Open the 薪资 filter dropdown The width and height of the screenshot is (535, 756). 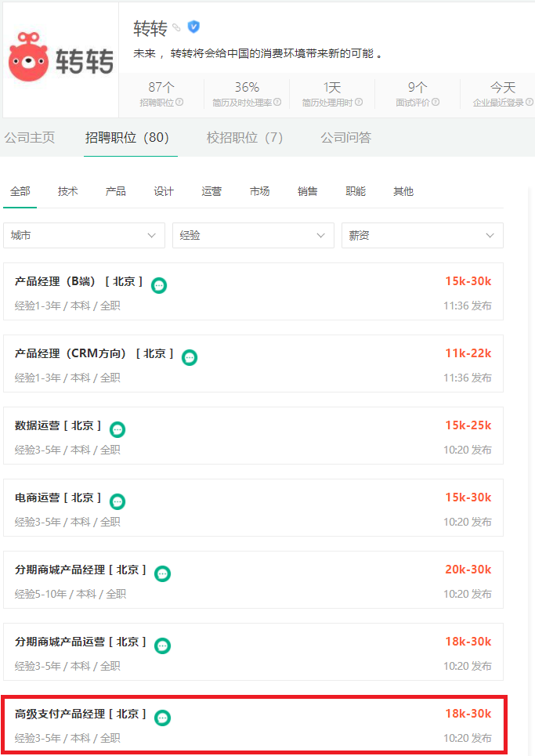(x=422, y=235)
